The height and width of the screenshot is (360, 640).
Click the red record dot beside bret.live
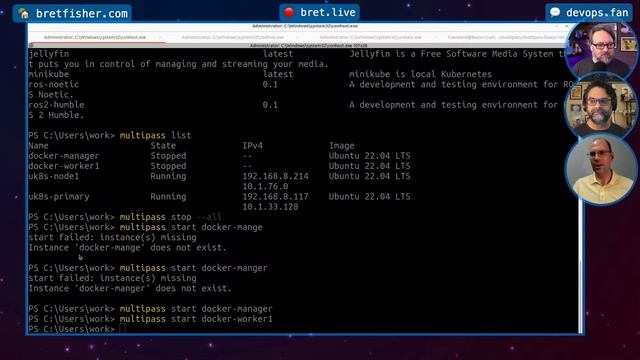(x=289, y=12)
